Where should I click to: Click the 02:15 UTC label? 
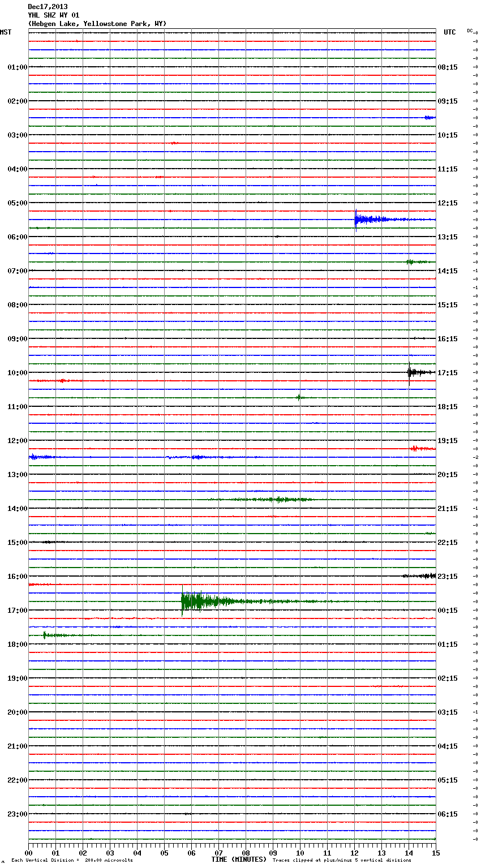click(x=448, y=678)
